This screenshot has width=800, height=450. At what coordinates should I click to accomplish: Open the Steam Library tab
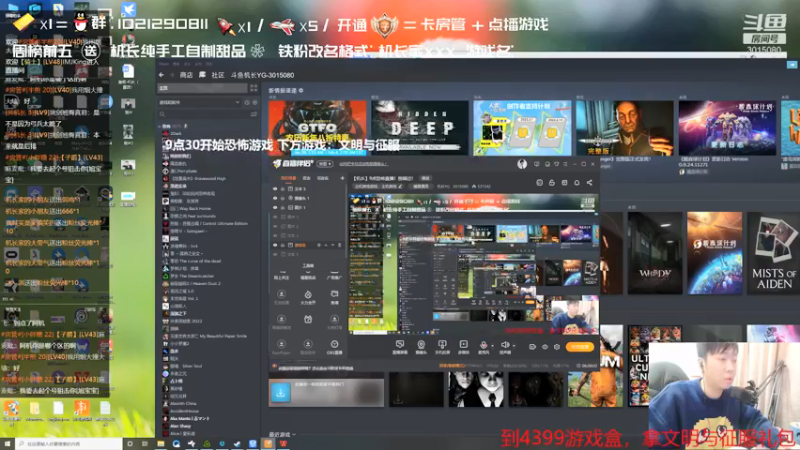(202, 75)
